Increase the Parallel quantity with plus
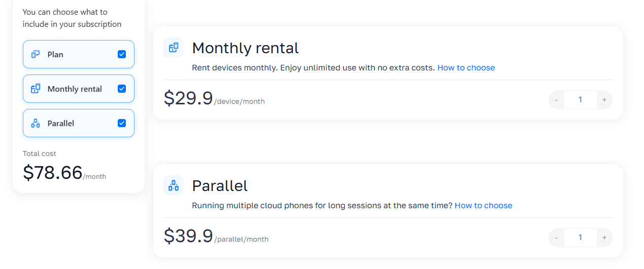 pyautogui.click(x=604, y=238)
